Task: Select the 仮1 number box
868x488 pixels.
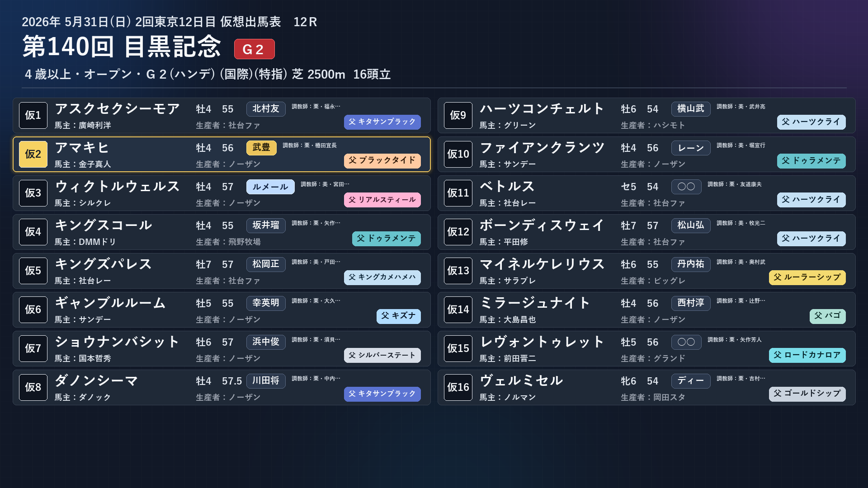Action: [x=33, y=115]
